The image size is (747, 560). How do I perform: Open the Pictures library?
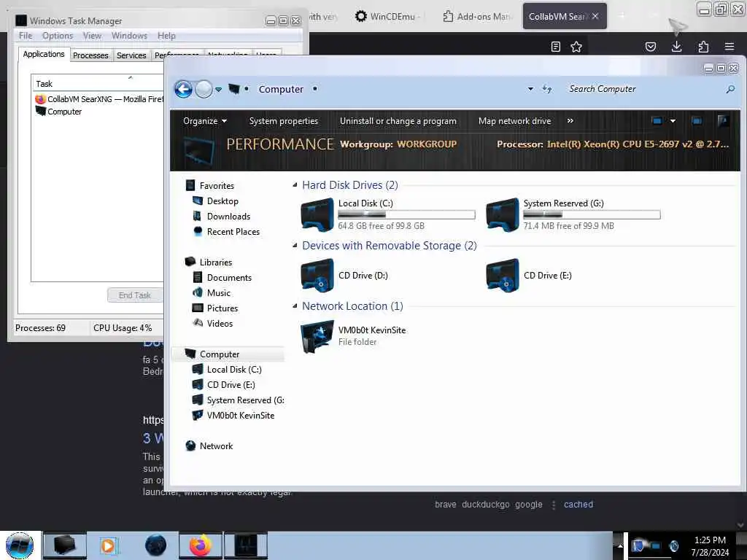click(x=222, y=308)
